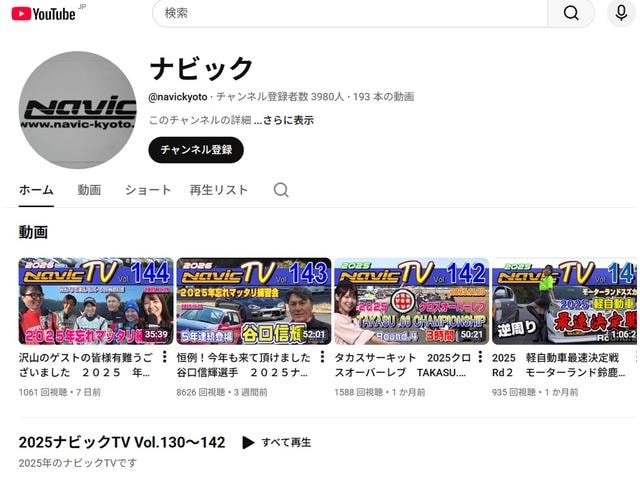The width and height of the screenshot is (640, 480).
Task: Click the ナビック channel name
Action: (x=202, y=68)
